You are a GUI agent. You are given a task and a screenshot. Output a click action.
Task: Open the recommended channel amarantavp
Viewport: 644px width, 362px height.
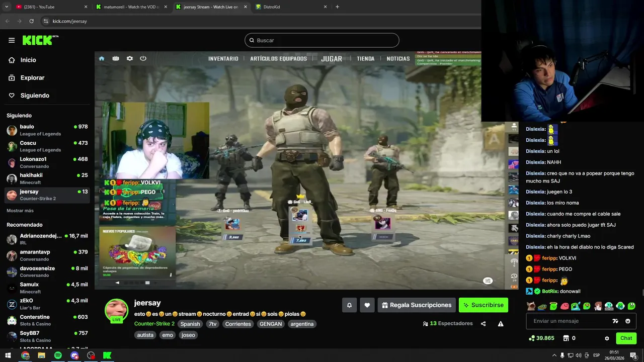click(47, 255)
